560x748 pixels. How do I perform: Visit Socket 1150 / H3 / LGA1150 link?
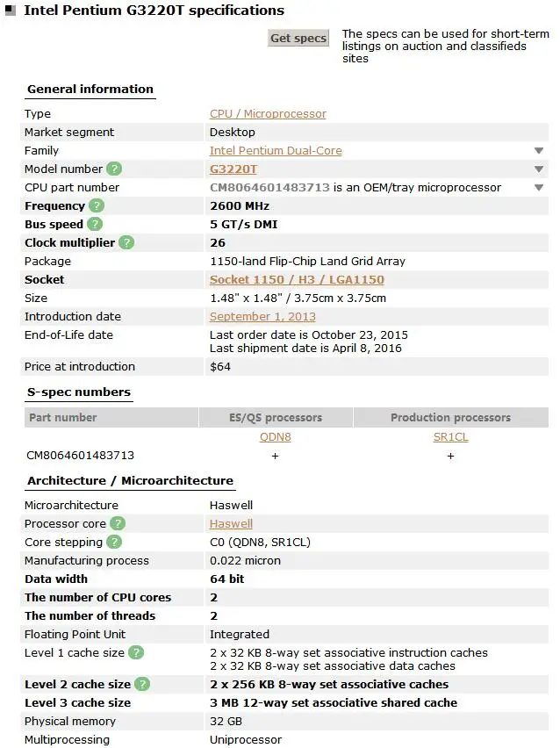pyautogui.click(x=297, y=280)
